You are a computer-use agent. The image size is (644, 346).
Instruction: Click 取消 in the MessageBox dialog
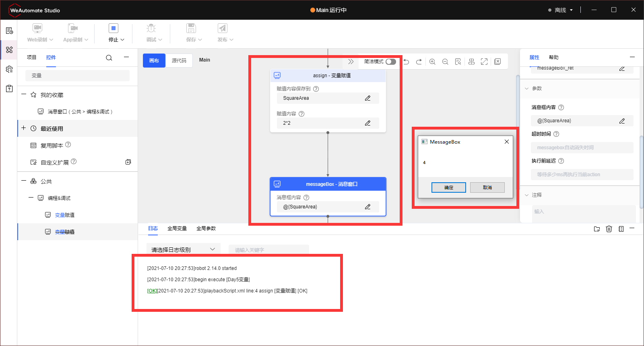click(x=487, y=187)
